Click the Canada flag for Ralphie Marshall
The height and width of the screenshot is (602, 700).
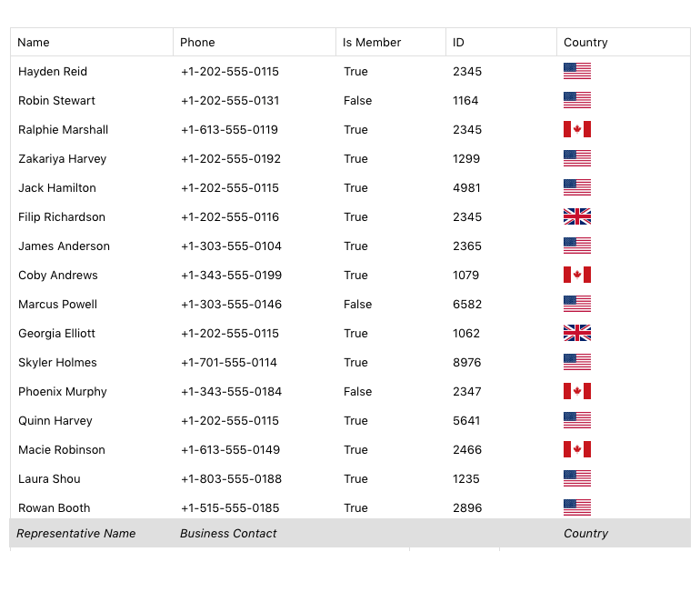click(x=577, y=129)
